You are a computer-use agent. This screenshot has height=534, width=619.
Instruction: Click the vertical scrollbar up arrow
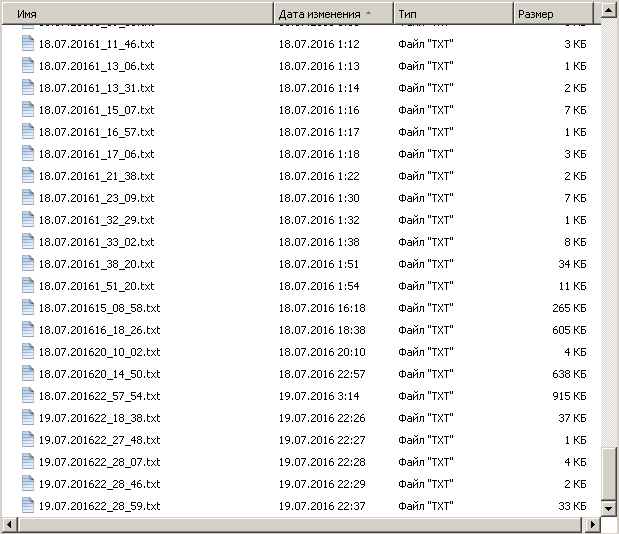pos(608,10)
